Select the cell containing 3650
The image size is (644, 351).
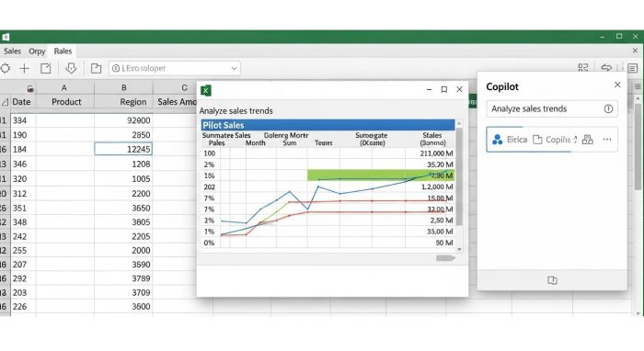point(123,208)
